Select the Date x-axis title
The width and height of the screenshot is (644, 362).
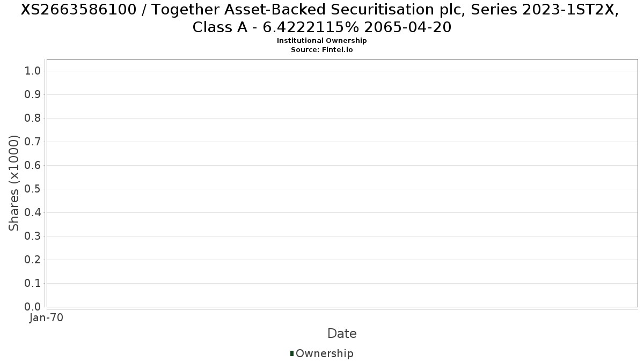tap(342, 334)
